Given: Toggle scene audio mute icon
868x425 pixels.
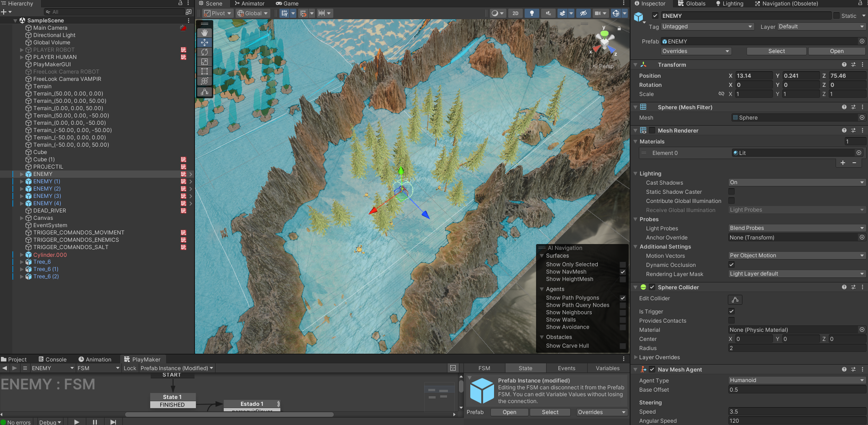Looking at the screenshot, I should [548, 13].
